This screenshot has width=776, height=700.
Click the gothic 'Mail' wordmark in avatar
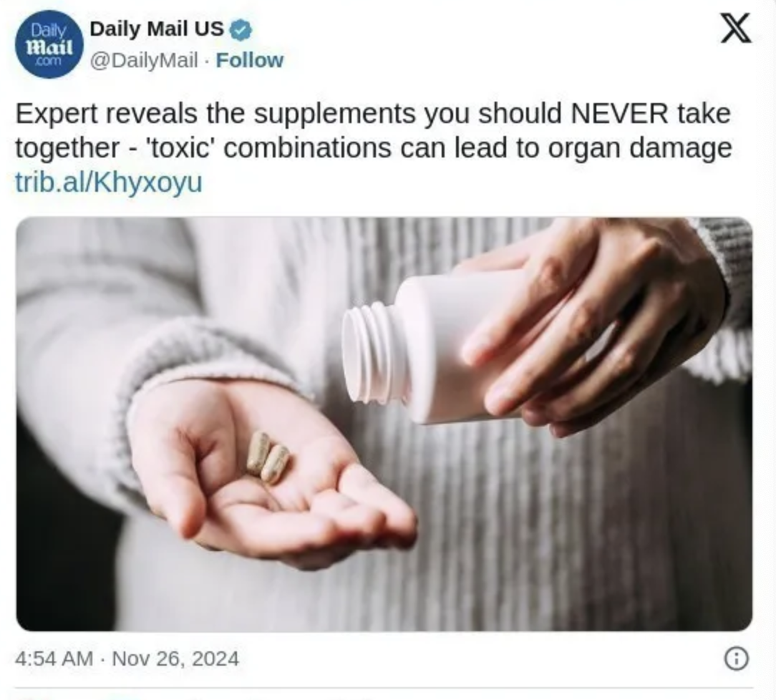49,47
